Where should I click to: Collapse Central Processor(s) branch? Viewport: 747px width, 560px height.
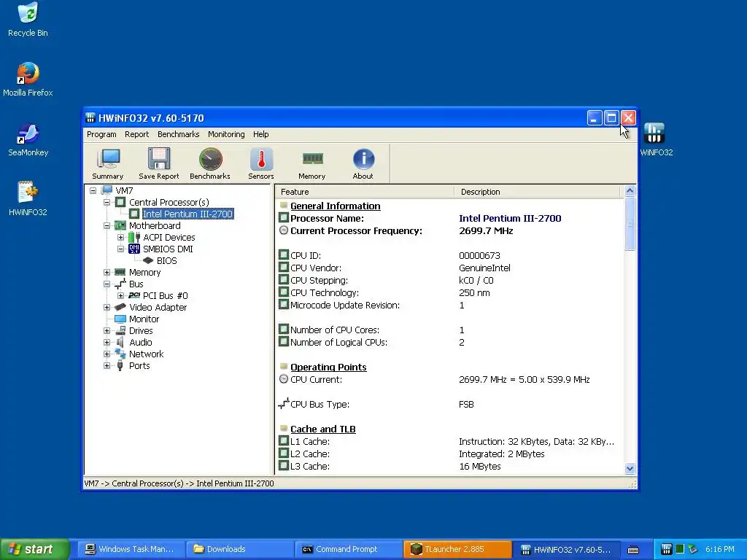pos(107,203)
